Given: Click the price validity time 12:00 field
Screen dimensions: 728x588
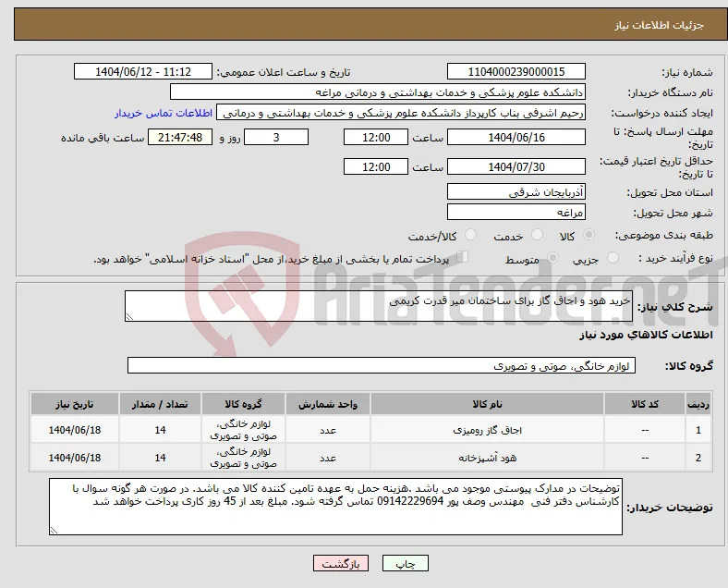Looking at the screenshot, I should 376,166.
